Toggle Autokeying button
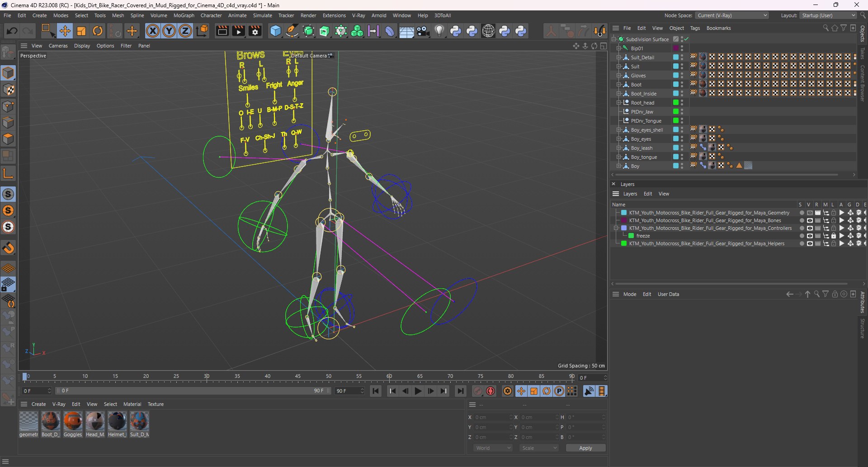Viewport: 868px width, 467px height. (x=491, y=391)
